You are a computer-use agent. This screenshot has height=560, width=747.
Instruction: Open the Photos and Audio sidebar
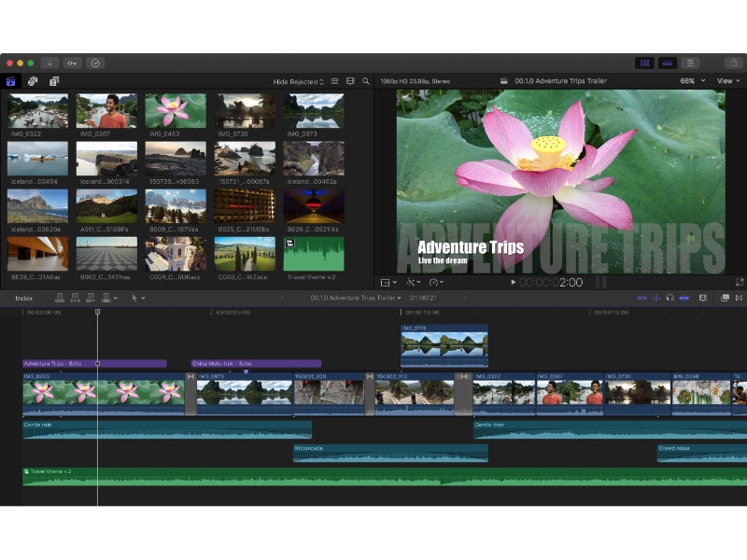33,81
